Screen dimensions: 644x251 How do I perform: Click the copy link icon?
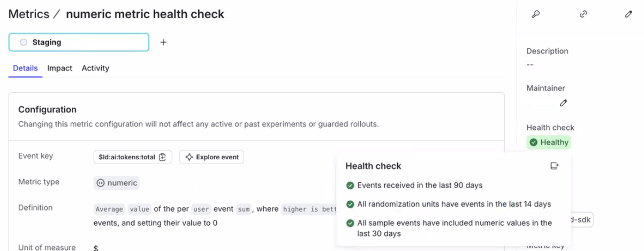pyautogui.click(x=582, y=16)
